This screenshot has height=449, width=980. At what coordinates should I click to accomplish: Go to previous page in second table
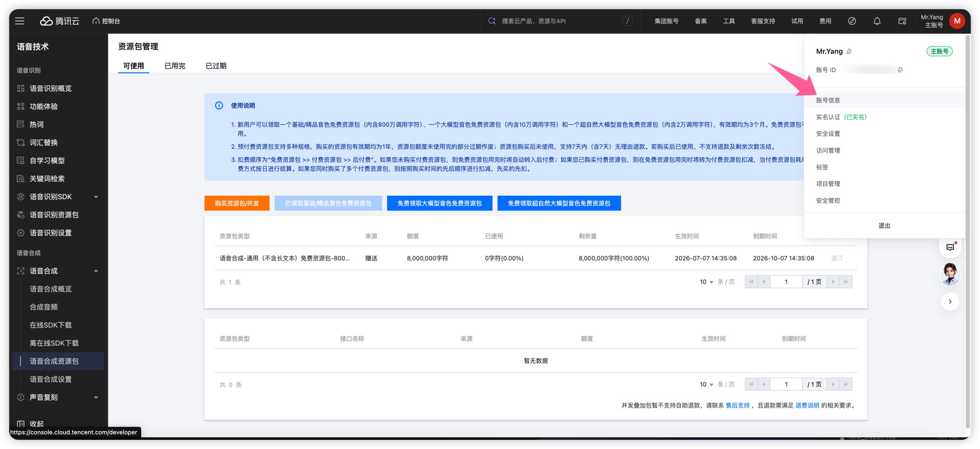coord(764,384)
